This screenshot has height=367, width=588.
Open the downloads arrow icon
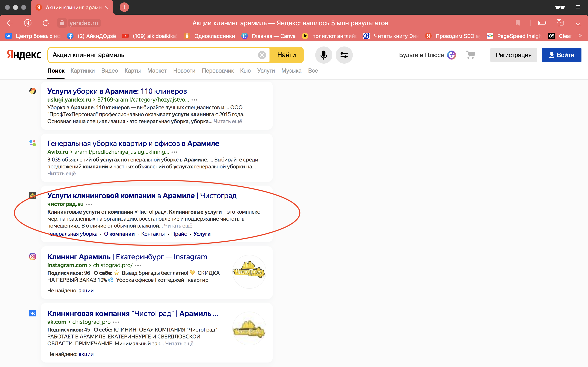578,23
